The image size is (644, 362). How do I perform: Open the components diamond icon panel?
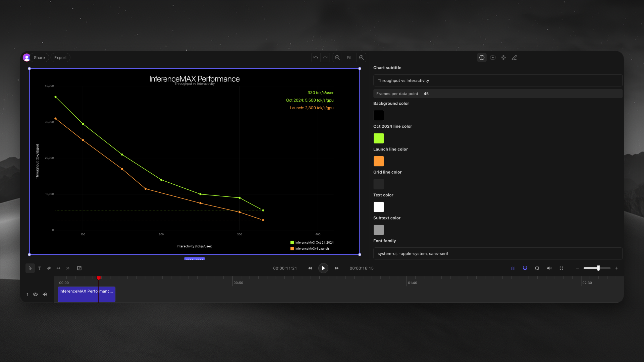point(503,57)
